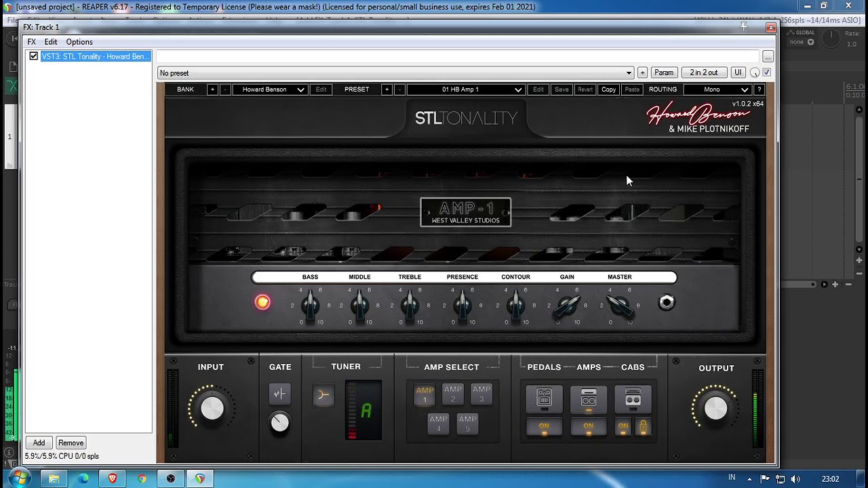Viewport: 868px width, 488px height.
Task: Open the Edge browser from taskbar
Action: pyautogui.click(x=83, y=479)
